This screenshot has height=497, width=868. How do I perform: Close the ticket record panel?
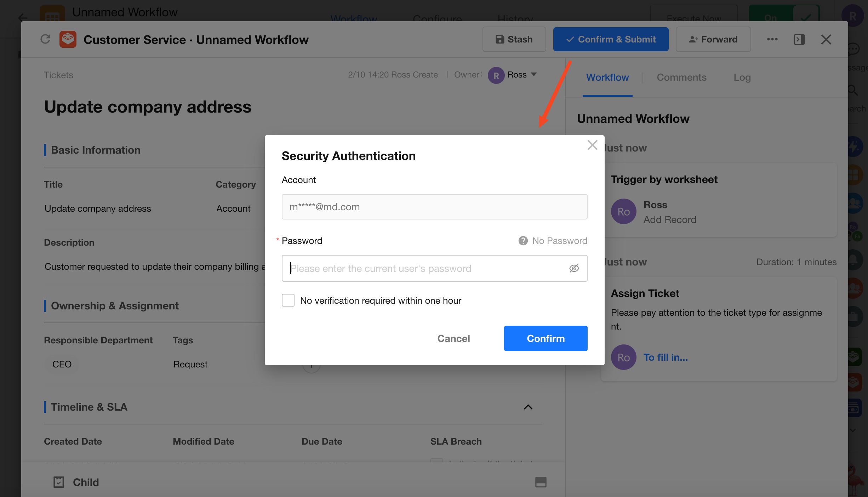pos(826,39)
